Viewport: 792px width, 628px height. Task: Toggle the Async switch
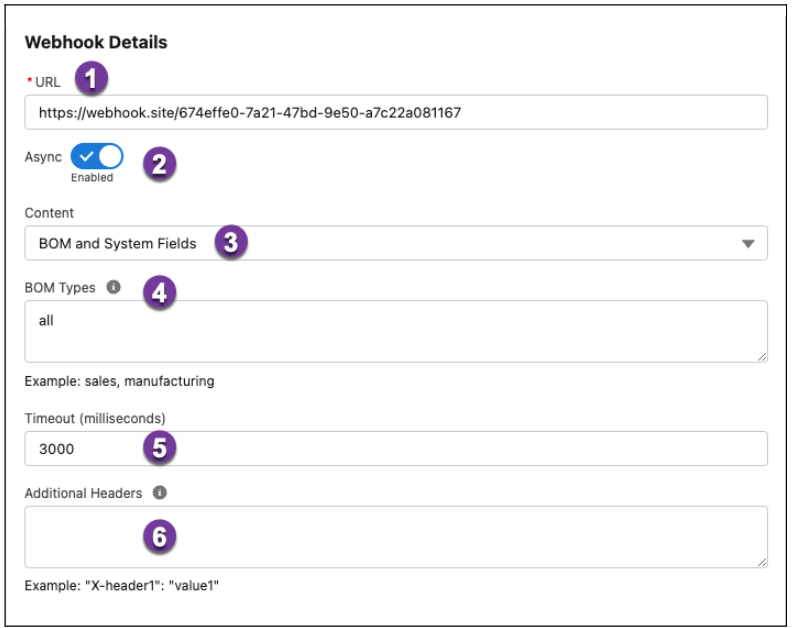pyautogui.click(x=96, y=156)
